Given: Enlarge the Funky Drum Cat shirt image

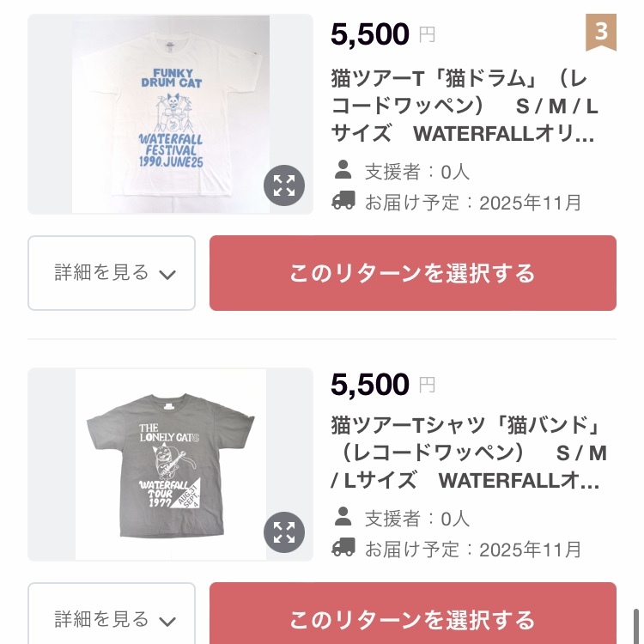Looking at the screenshot, I should (284, 185).
